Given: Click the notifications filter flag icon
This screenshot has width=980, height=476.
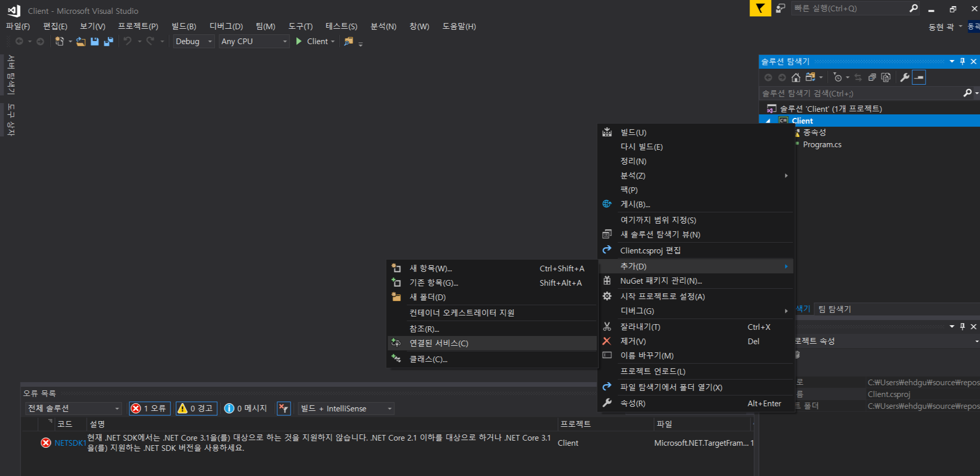Looking at the screenshot, I should 760,8.
